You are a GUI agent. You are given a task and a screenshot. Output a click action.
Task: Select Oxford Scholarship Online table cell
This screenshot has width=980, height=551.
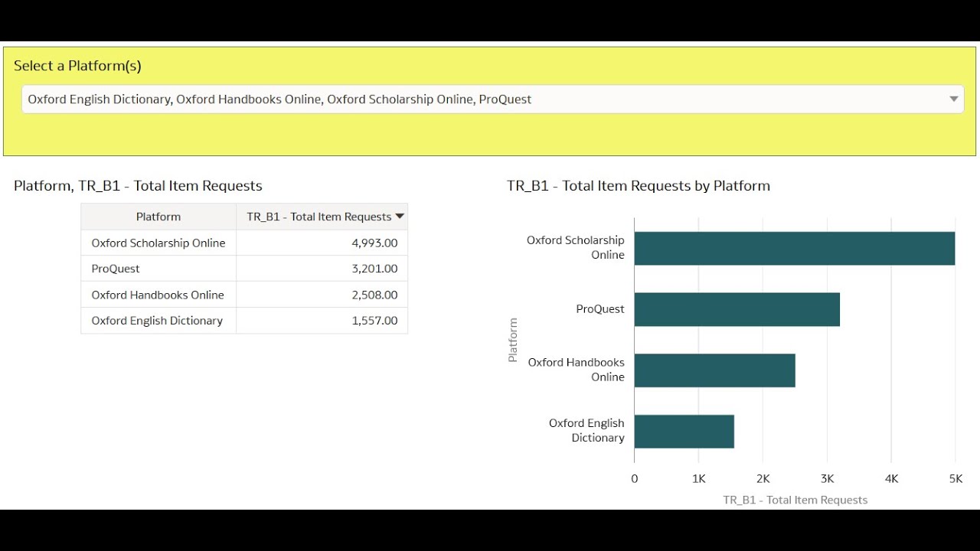click(x=158, y=243)
